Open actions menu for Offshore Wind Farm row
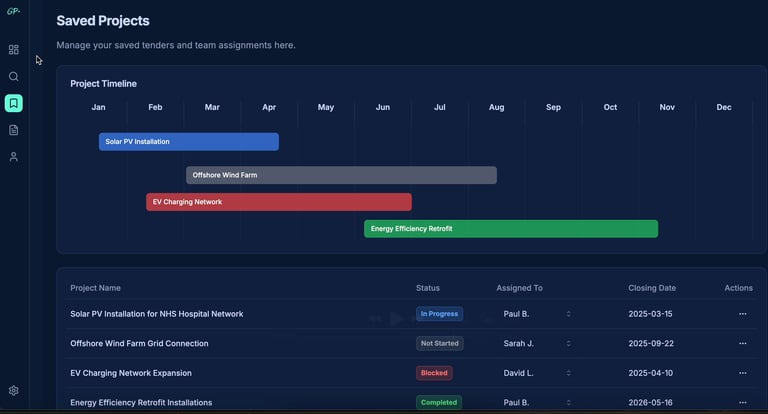768x414 pixels. (x=743, y=343)
